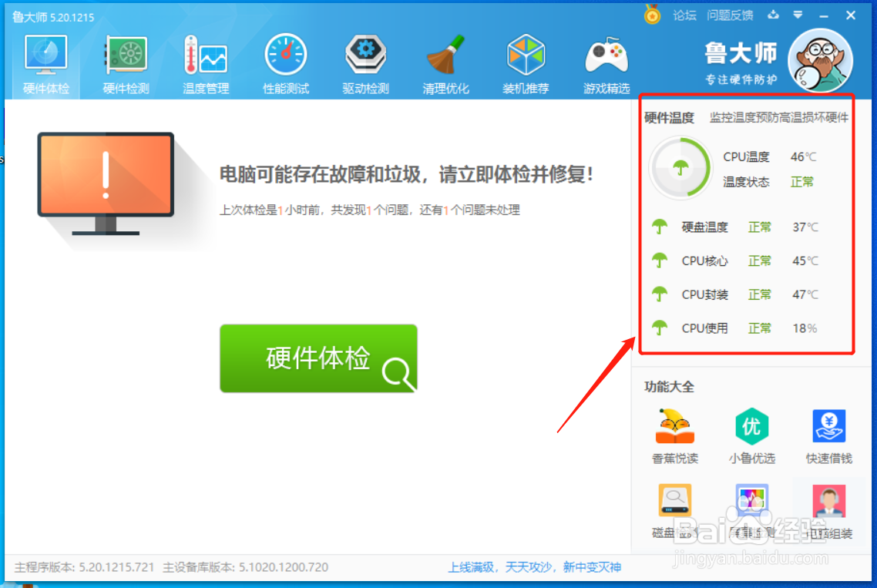Click the big green 硬件体检 button
Viewport: 877px width, 588px height.
point(318,358)
